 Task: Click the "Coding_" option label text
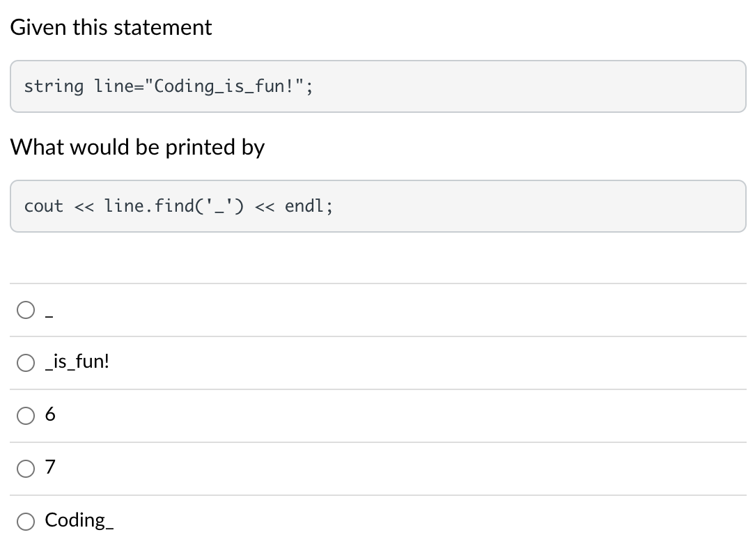[x=79, y=520]
